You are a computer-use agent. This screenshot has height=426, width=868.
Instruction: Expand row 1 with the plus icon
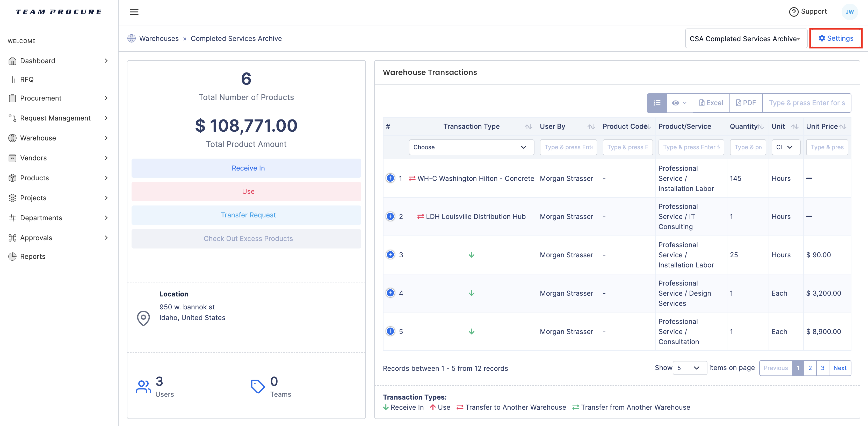pyautogui.click(x=390, y=178)
